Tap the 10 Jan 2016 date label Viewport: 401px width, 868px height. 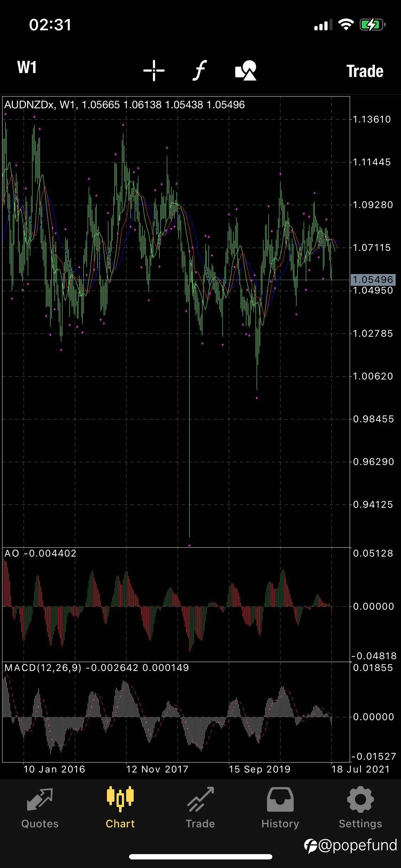[x=54, y=769]
